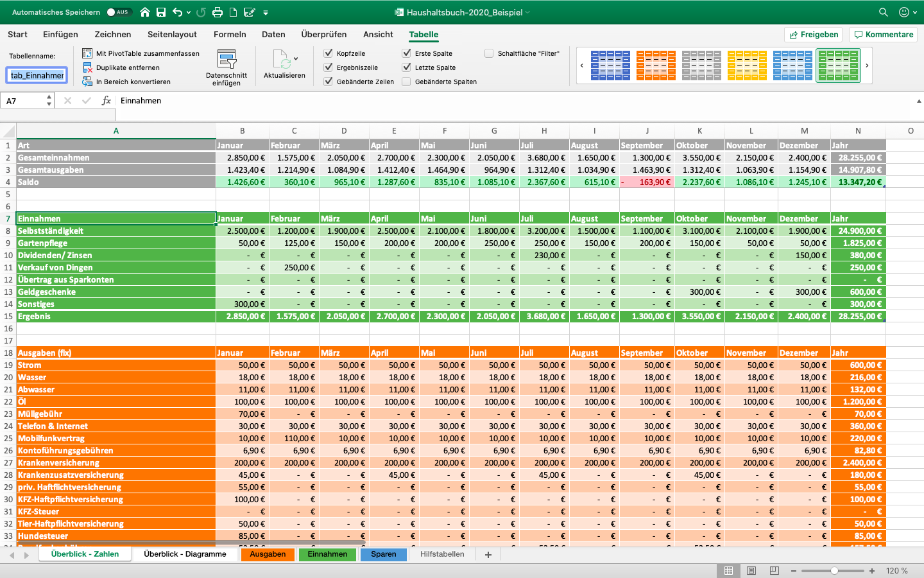The width and height of the screenshot is (924, 578).
Task: Expand table styles gallery with right arrow
Action: (867, 66)
